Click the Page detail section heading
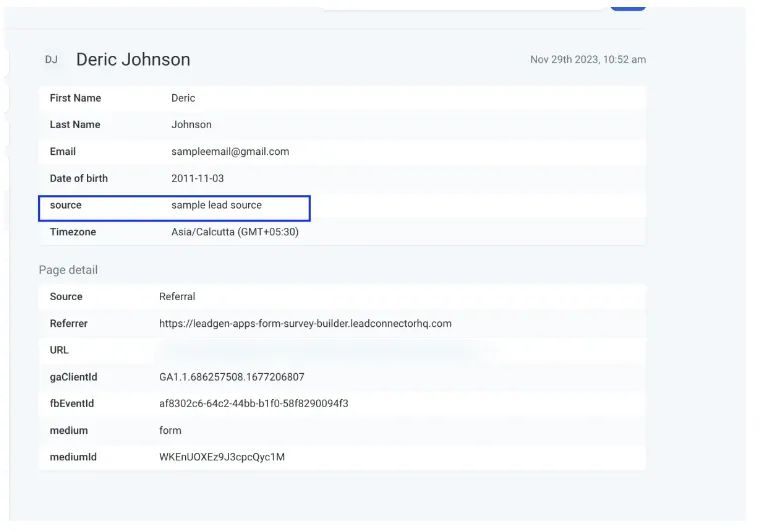The image size is (760, 531). click(68, 270)
